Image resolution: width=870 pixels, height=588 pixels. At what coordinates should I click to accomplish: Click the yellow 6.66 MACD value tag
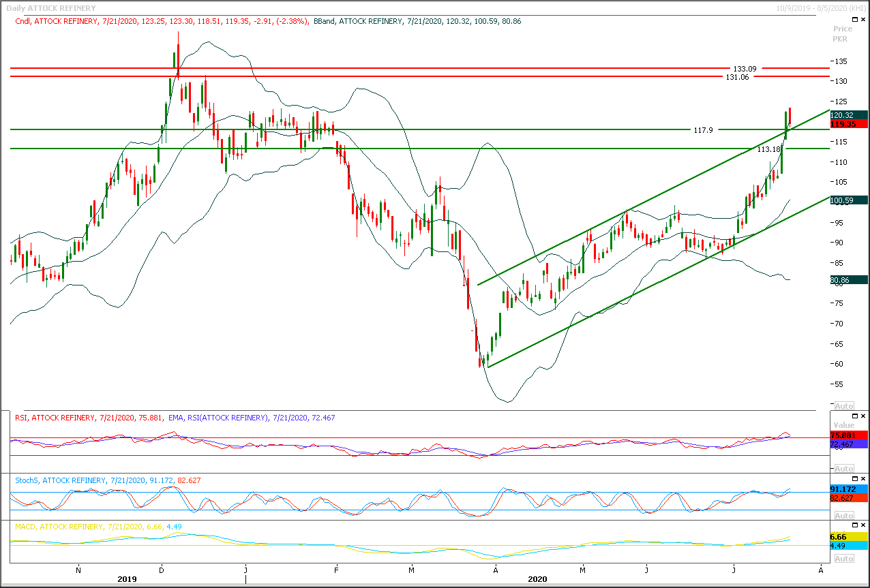[849, 537]
